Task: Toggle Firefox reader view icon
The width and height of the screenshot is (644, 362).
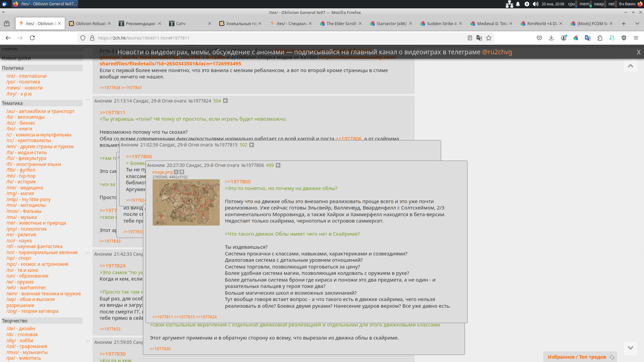Action: 470,38
